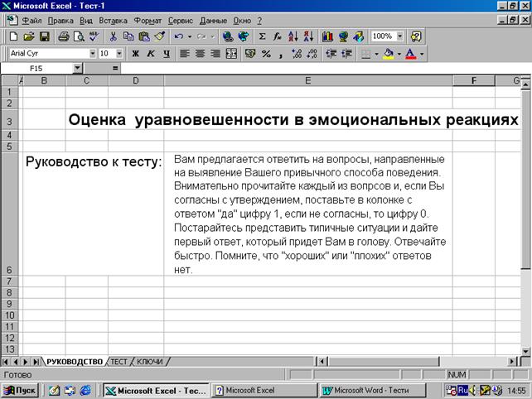Expand the Name Box dropdown for F15

coord(77,68)
